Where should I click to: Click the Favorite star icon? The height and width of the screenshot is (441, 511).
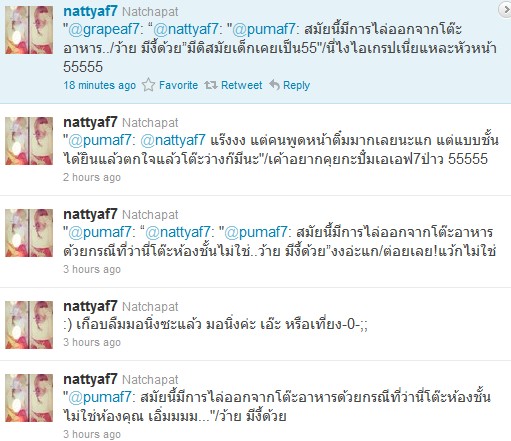click(x=148, y=85)
